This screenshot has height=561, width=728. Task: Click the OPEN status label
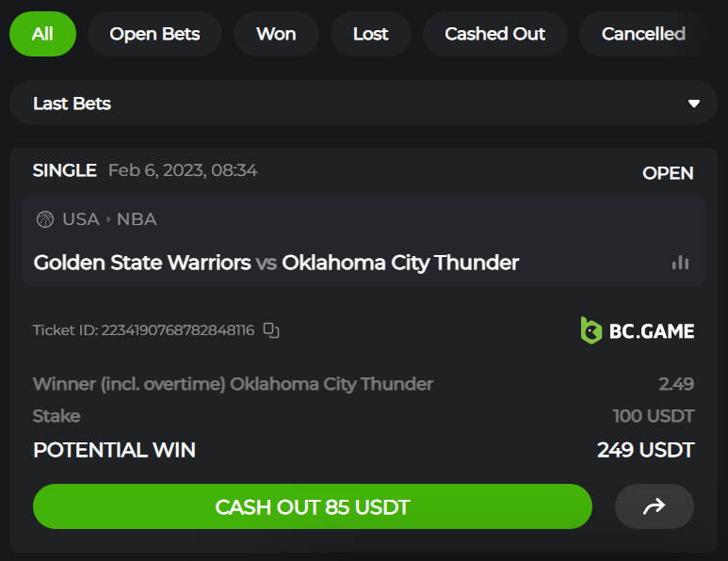coord(668,173)
